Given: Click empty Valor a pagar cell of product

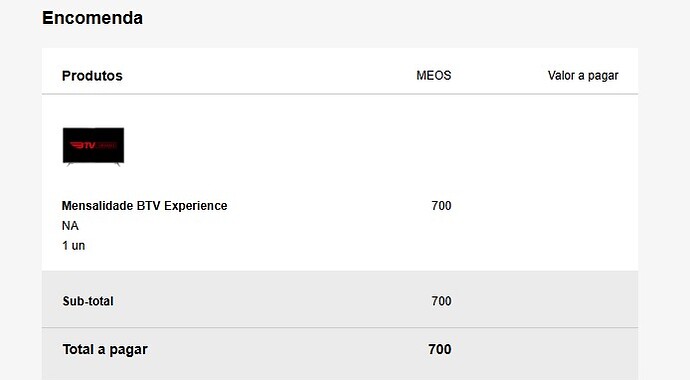Looking at the screenshot, I should [x=583, y=205].
